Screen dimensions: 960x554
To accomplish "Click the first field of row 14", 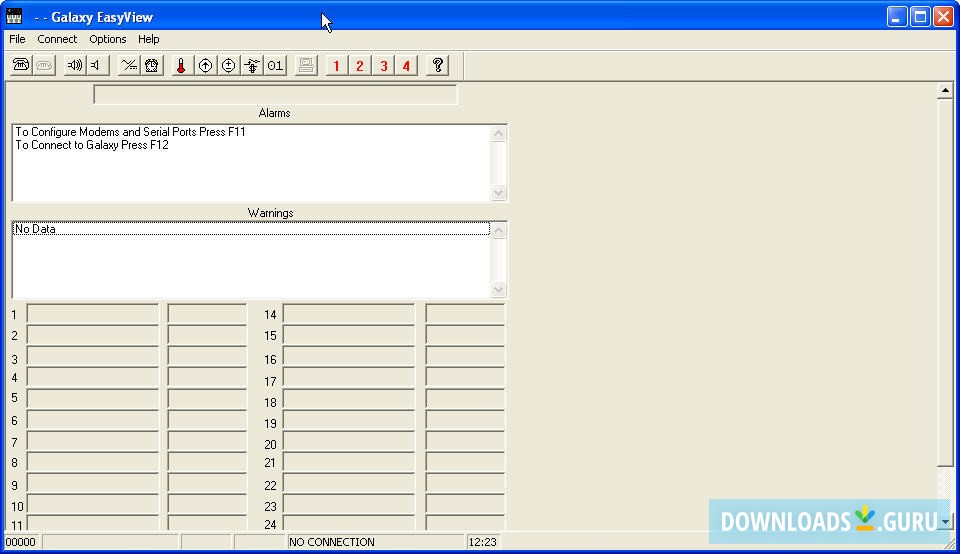I will click(x=348, y=313).
